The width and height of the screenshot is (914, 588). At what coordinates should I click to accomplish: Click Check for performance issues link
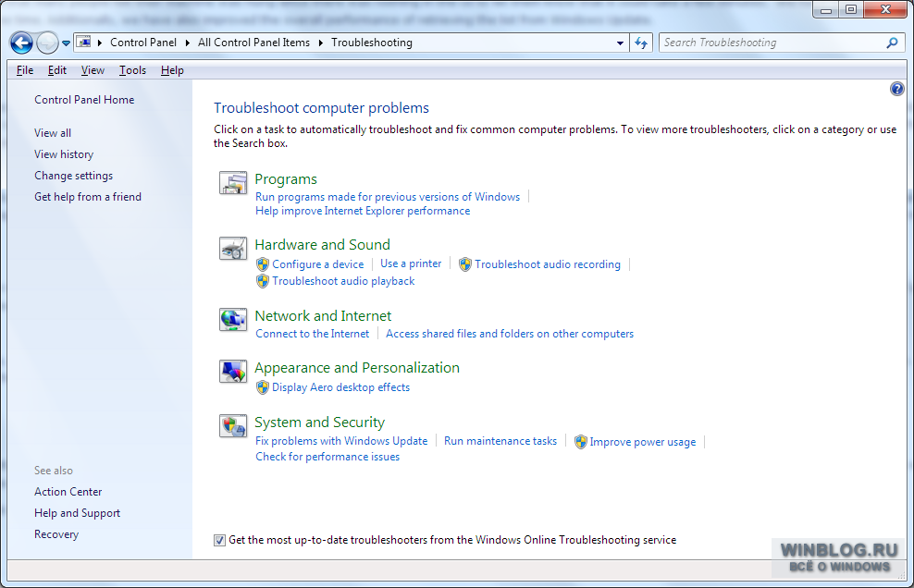point(327,457)
